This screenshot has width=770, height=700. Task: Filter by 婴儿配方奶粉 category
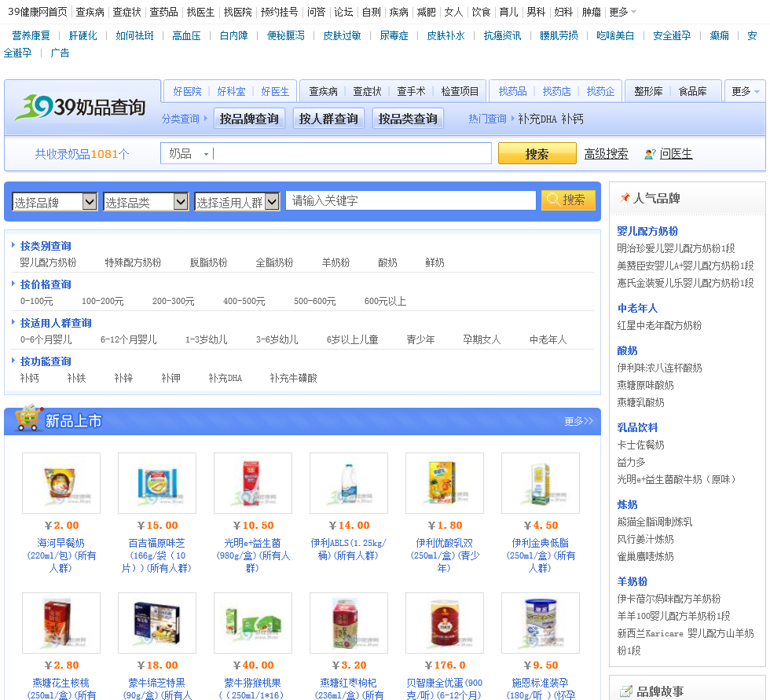48,262
